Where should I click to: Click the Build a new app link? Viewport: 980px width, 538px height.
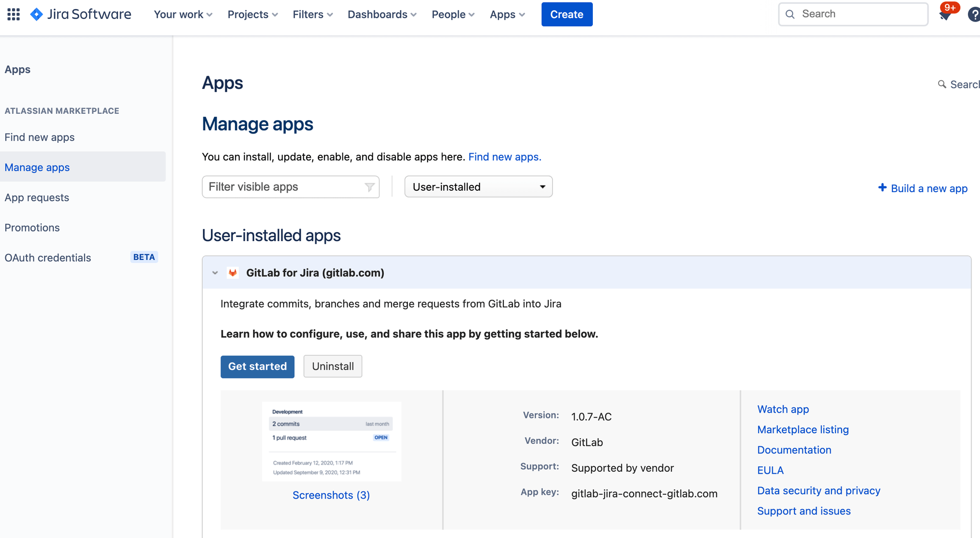923,187
